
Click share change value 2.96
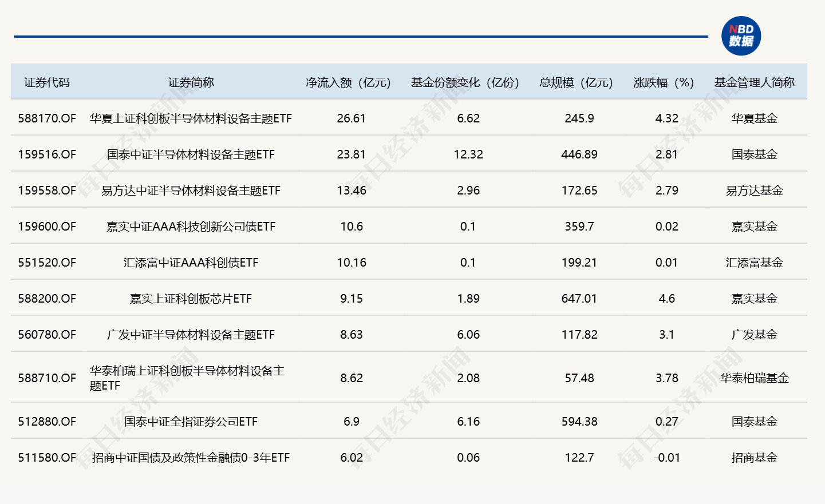coord(468,191)
